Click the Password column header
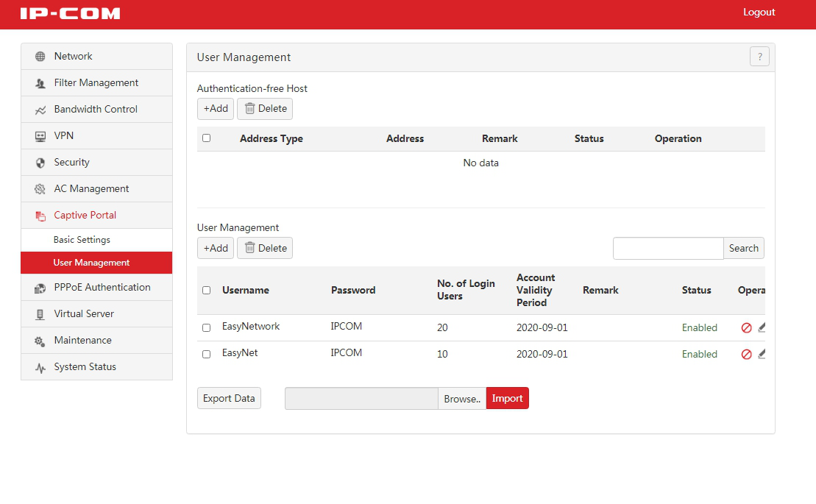Screen dimensions: 816x504 353,290
